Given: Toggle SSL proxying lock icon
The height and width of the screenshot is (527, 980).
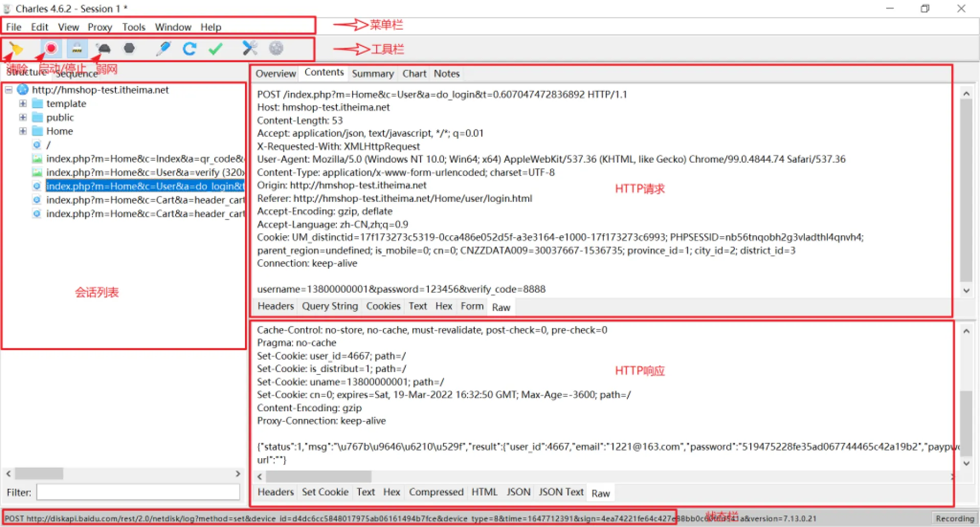Looking at the screenshot, I should point(77,48).
